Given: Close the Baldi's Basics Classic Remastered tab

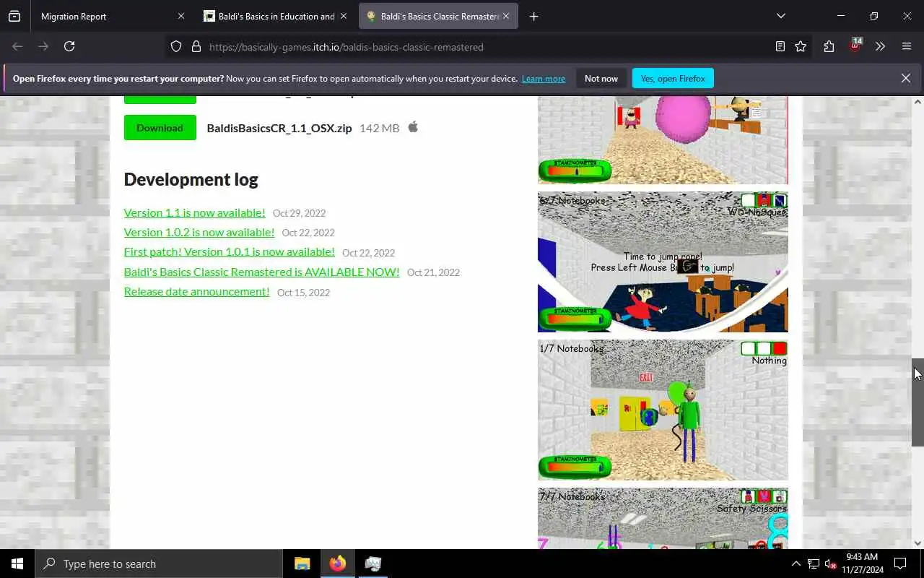Looking at the screenshot, I should (506, 16).
